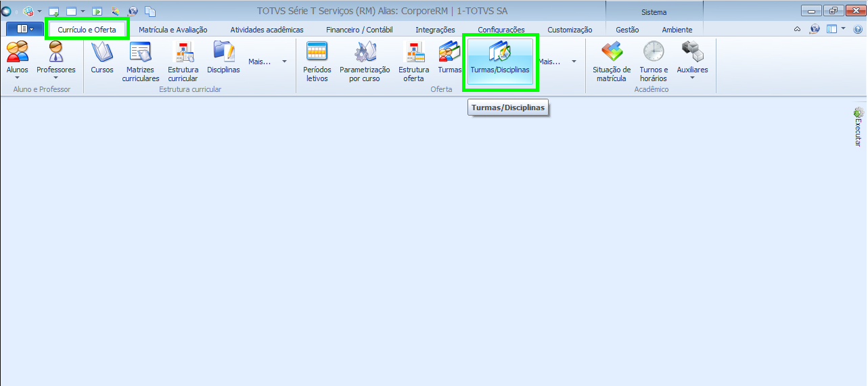Switch to the Configurações tab
This screenshot has height=386, width=868.
(501, 30)
